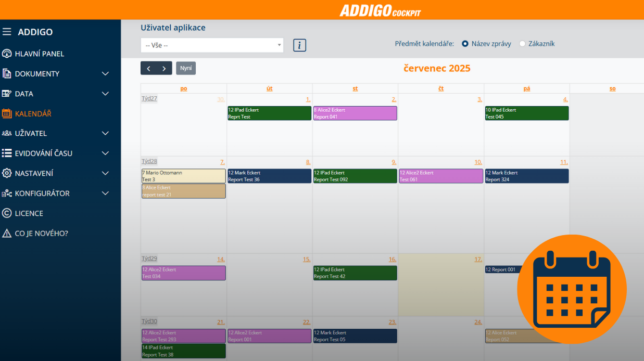Screen dimensions: 644x361
Task: Open event 'Test 045' on the 4th
Action: (527, 113)
